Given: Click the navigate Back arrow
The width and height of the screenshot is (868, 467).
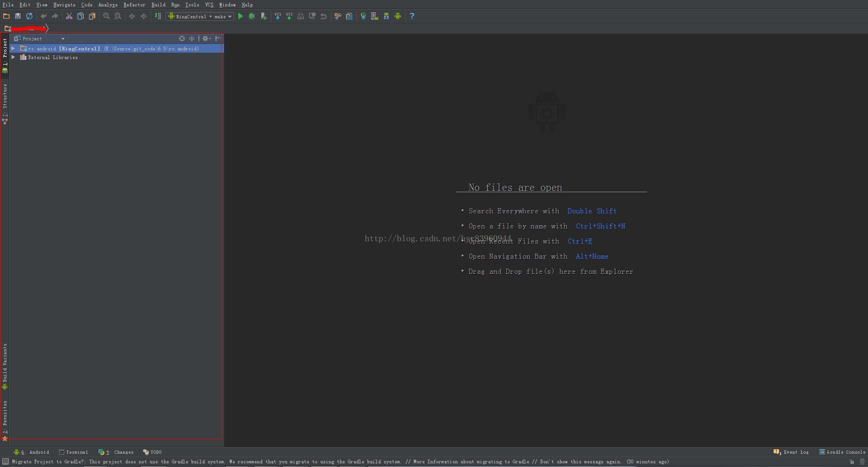Looking at the screenshot, I should point(132,16).
